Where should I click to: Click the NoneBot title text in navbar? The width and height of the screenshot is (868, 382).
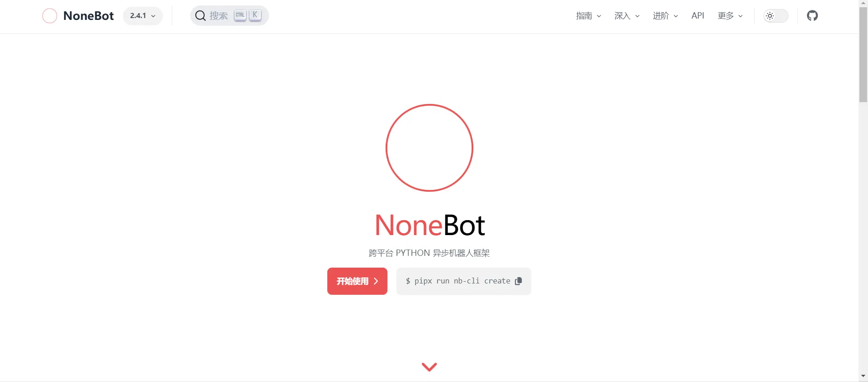tap(89, 16)
